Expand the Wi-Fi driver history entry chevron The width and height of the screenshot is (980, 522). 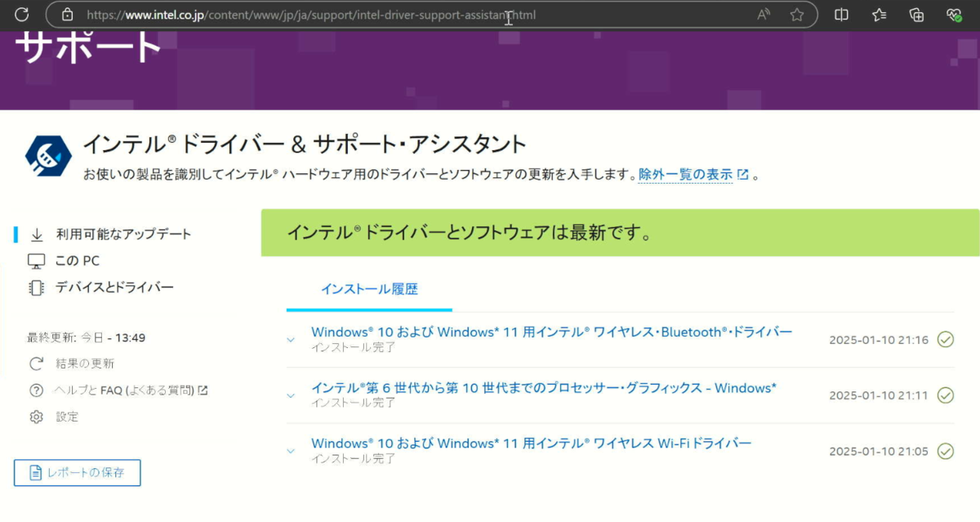pyautogui.click(x=292, y=451)
